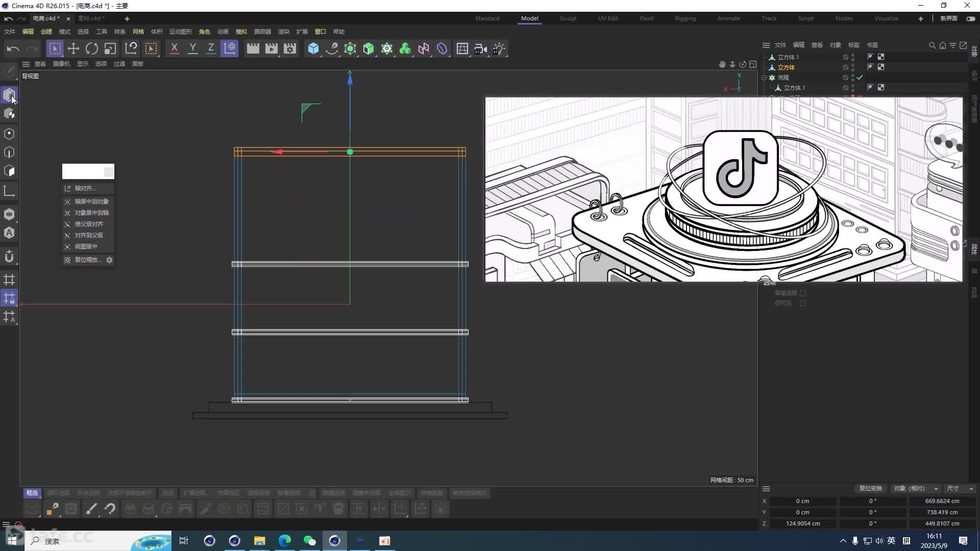Toggle 仅可见 checkbox
Screen dimensions: 980x551
(x=803, y=303)
